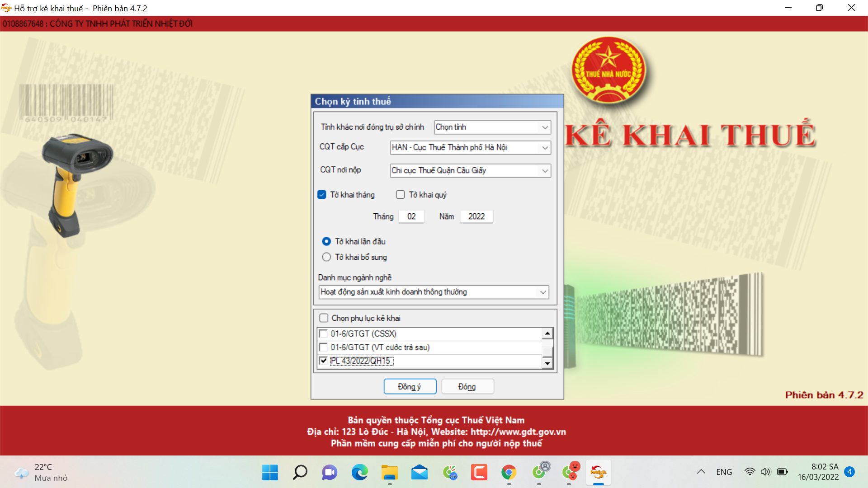Open the red square-bracket app taskbar icon
The height and width of the screenshot is (488, 868).
point(479,473)
